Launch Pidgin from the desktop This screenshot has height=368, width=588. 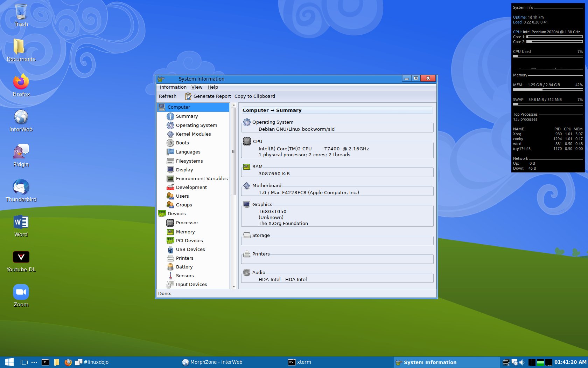(21, 156)
